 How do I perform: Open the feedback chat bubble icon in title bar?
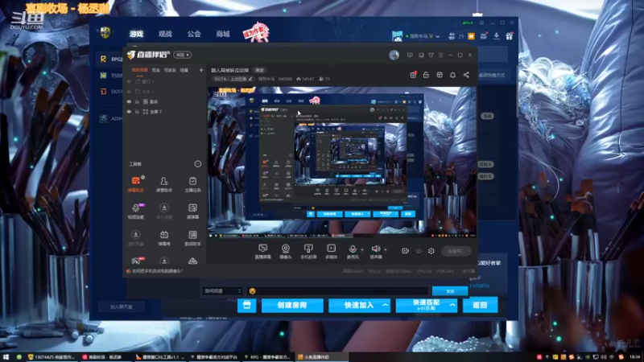tap(410, 55)
